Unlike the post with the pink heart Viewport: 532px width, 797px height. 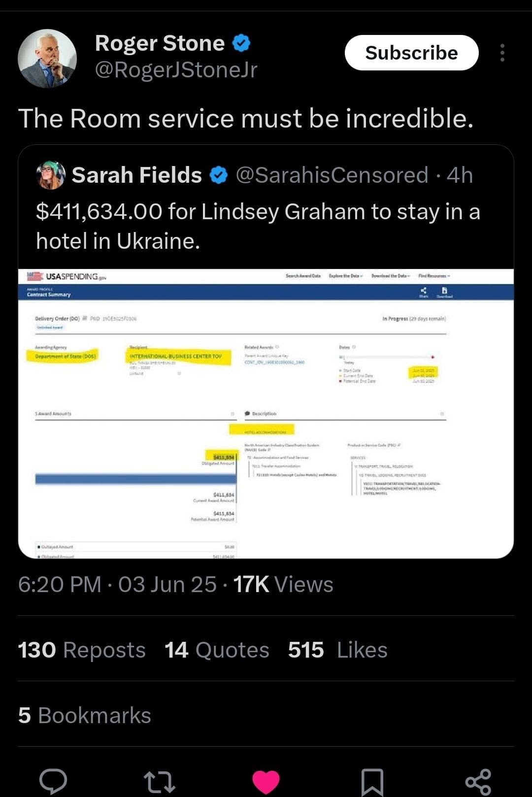[266, 782]
